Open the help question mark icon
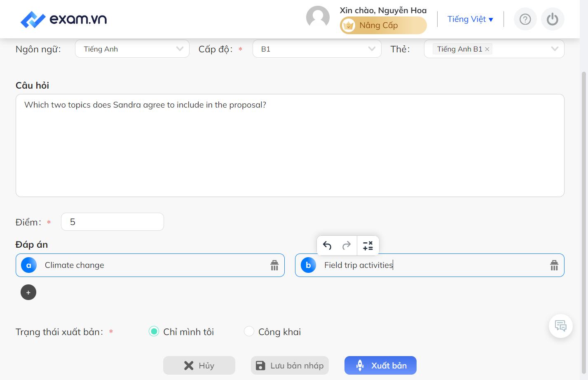588x380 pixels. point(525,19)
